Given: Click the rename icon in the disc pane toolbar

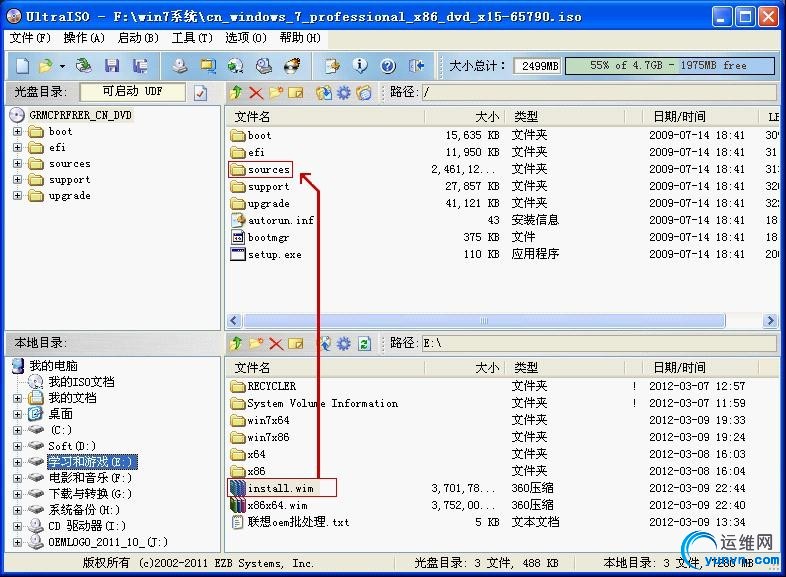Looking at the screenshot, I should click(x=296, y=92).
